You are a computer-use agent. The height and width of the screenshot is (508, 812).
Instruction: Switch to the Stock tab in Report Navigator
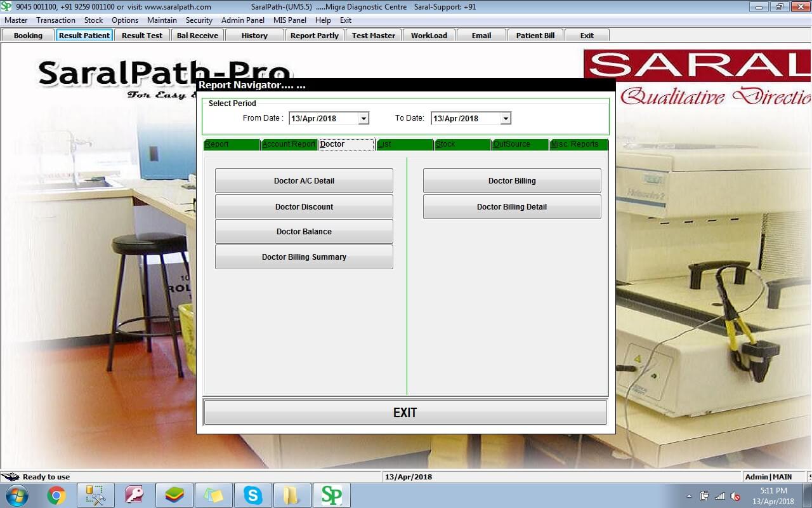coord(462,145)
